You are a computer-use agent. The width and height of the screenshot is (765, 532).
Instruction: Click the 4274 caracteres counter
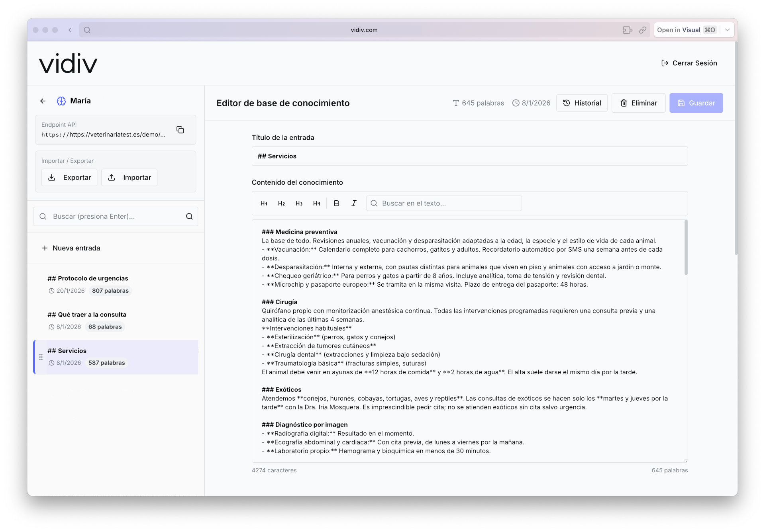click(274, 470)
